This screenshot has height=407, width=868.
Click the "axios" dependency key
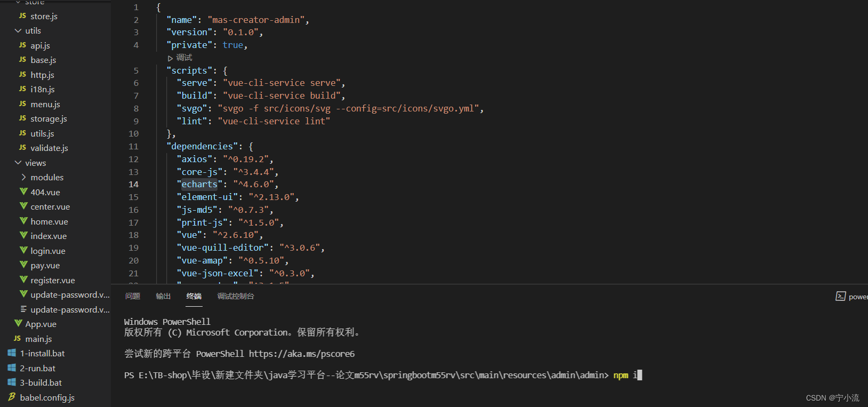pos(195,159)
